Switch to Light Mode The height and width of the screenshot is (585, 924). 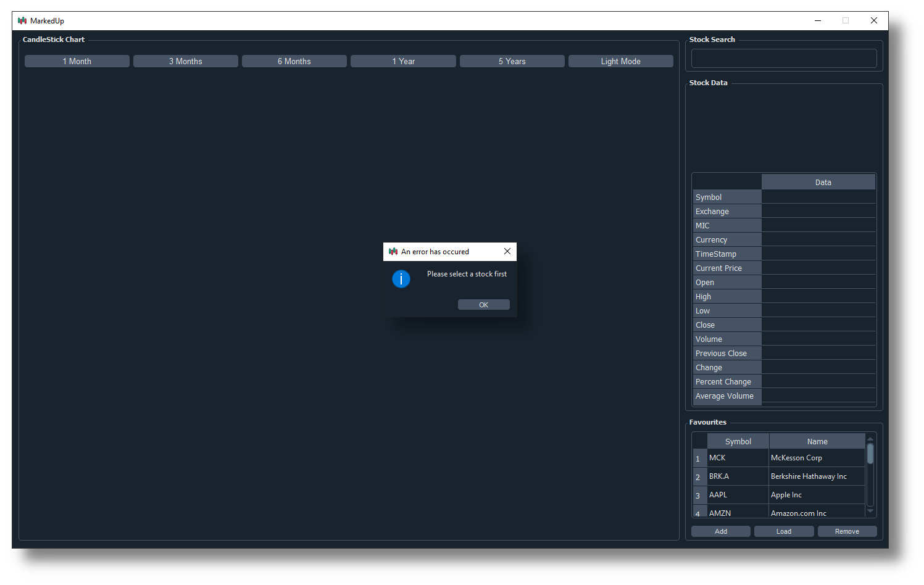click(x=621, y=61)
